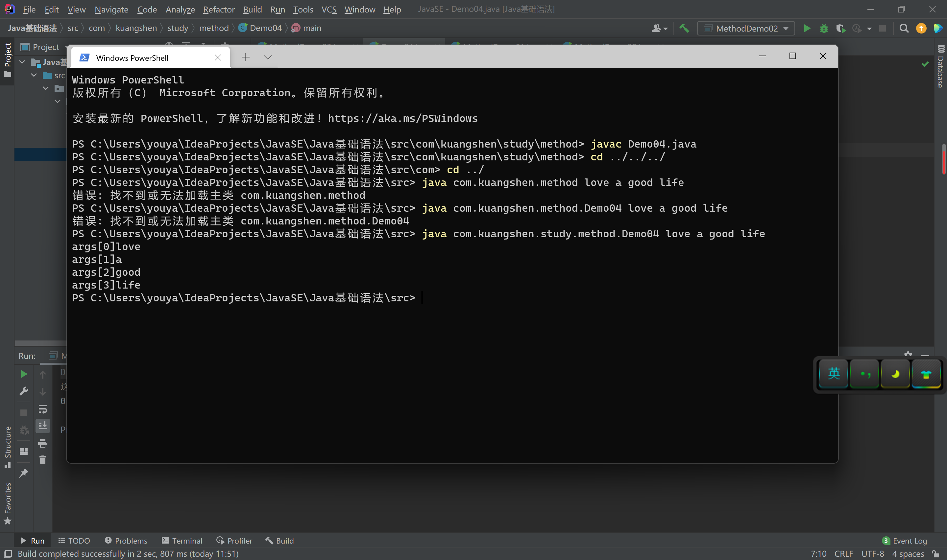Screen dimensions: 947x560
Task: Open Search Everywhere magnifier icon
Action: [x=904, y=28]
